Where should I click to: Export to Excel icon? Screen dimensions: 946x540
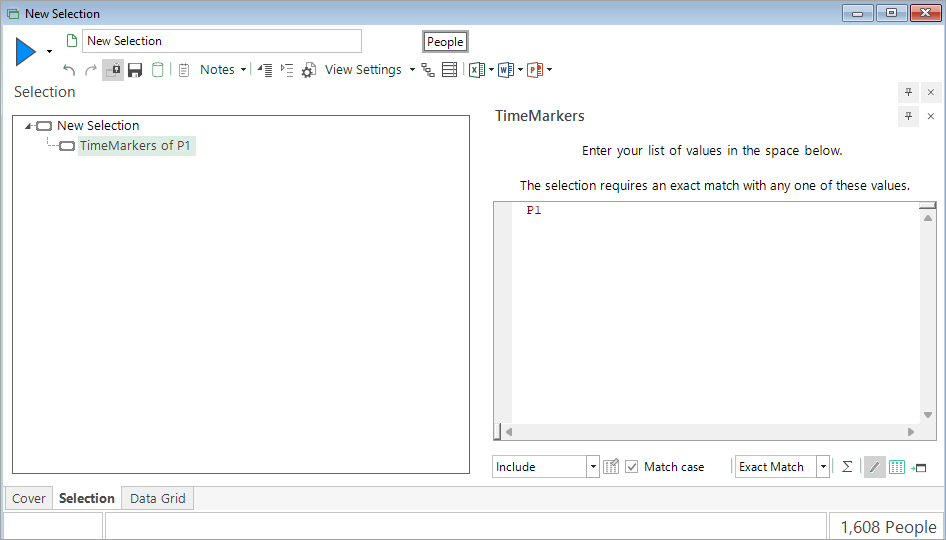tap(477, 70)
